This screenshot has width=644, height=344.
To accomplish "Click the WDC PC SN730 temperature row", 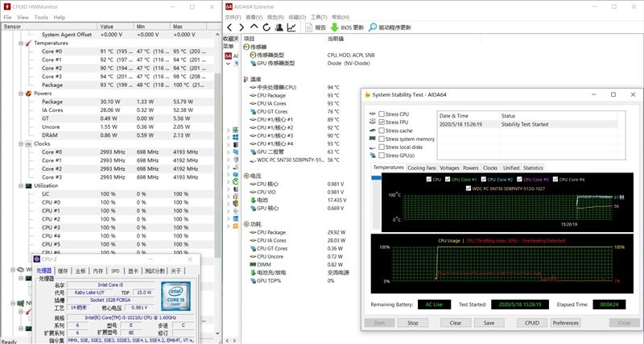I will [x=294, y=160].
